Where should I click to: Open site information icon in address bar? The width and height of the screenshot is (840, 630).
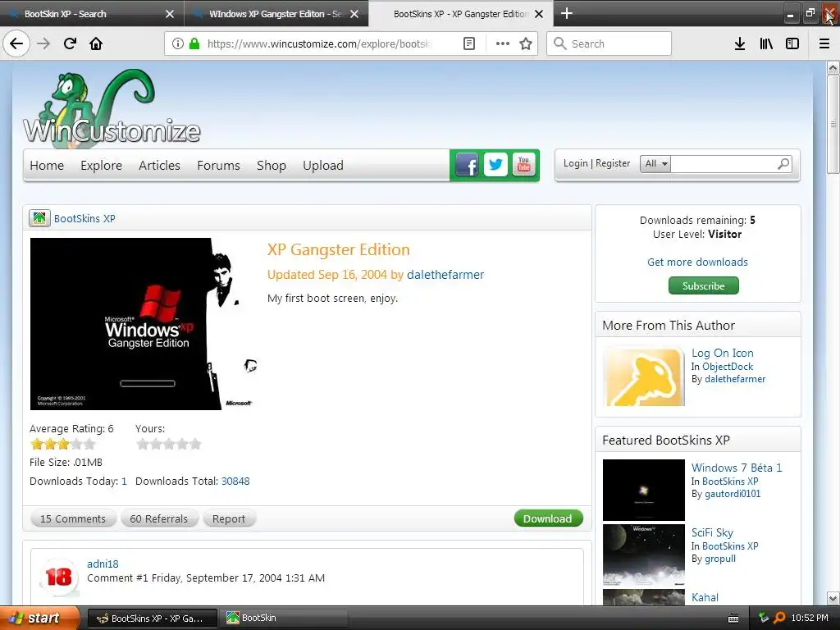[x=178, y=43]
